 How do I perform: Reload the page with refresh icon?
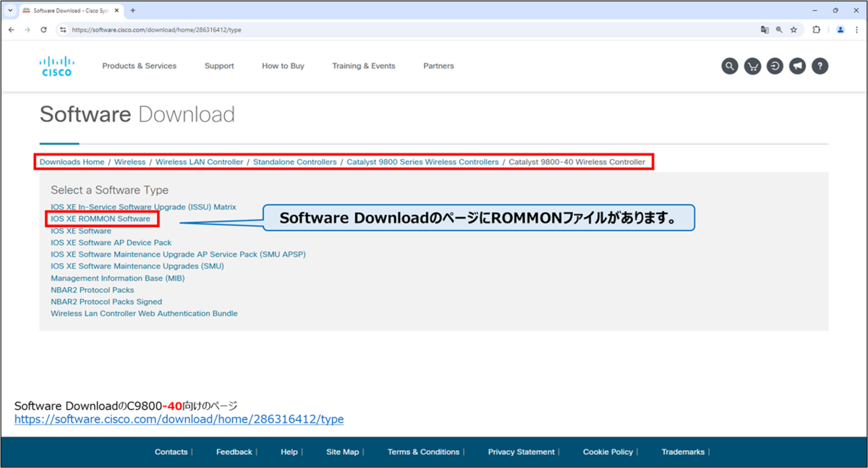[43, 30]
